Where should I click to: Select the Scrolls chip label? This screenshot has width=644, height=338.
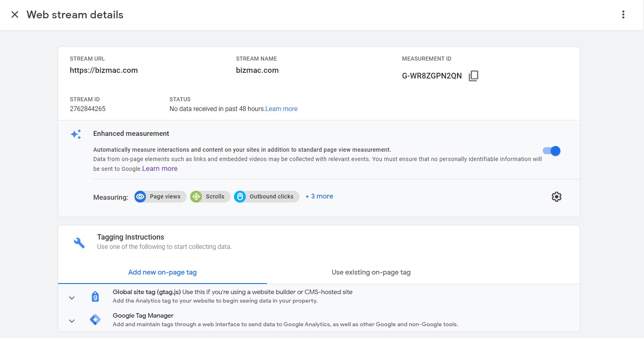[x=215, y=196]
